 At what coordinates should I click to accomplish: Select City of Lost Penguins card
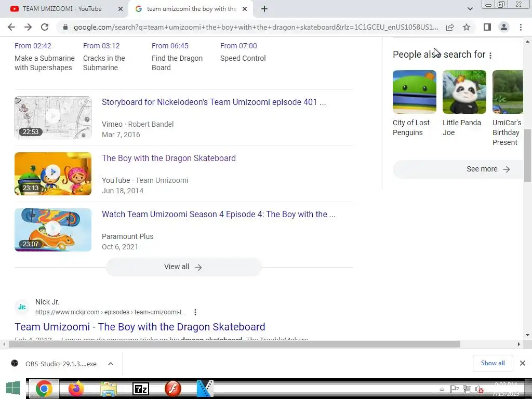click(414, 103)
